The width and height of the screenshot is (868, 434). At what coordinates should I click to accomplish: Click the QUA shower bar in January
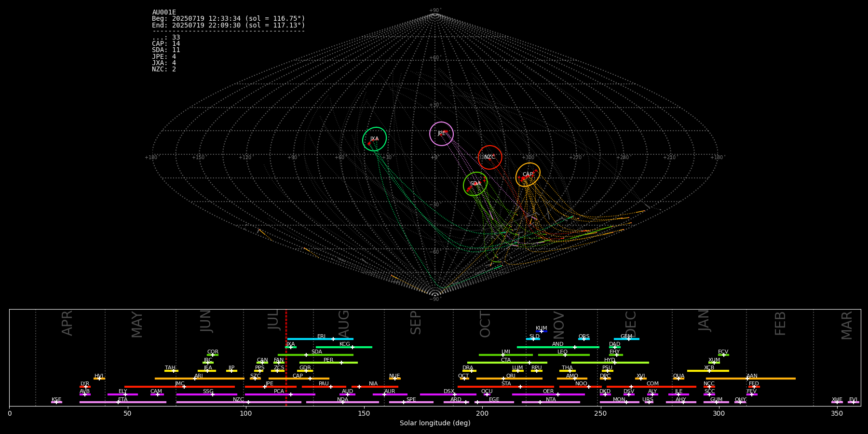[x=679, y=379]
